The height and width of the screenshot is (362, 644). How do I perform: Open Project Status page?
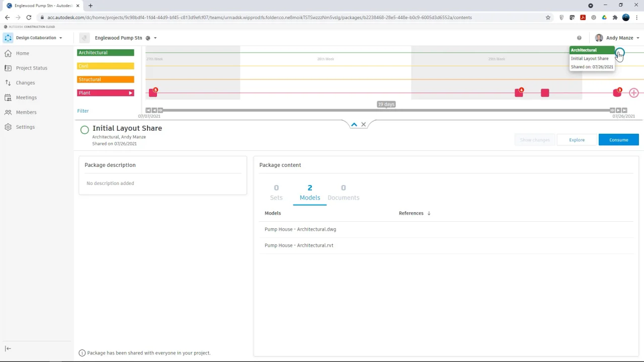pyautogui.click(x=31, y=68)
